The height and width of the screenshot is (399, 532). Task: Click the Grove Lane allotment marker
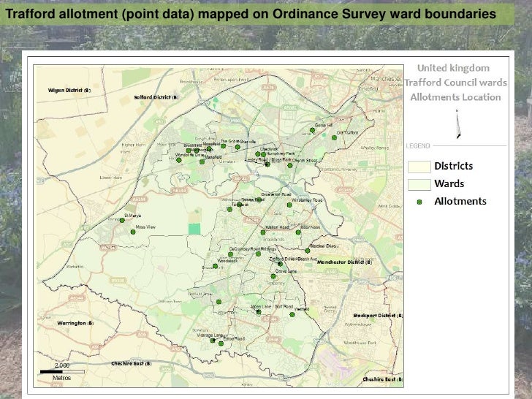[273, 276]
